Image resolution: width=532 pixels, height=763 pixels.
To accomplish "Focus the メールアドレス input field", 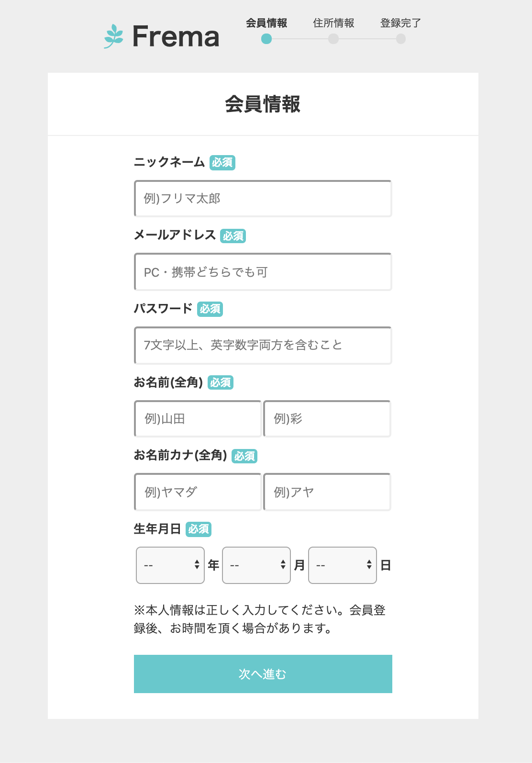I will [263, 272].
